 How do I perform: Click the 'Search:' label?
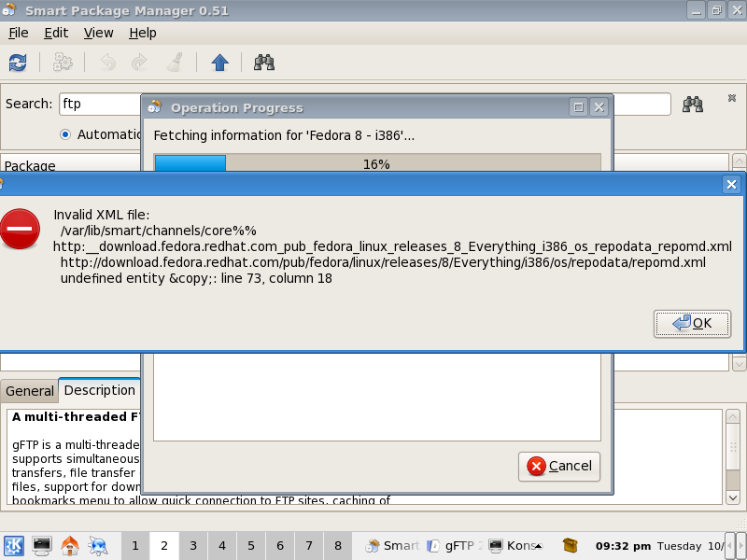pos(29,104)
